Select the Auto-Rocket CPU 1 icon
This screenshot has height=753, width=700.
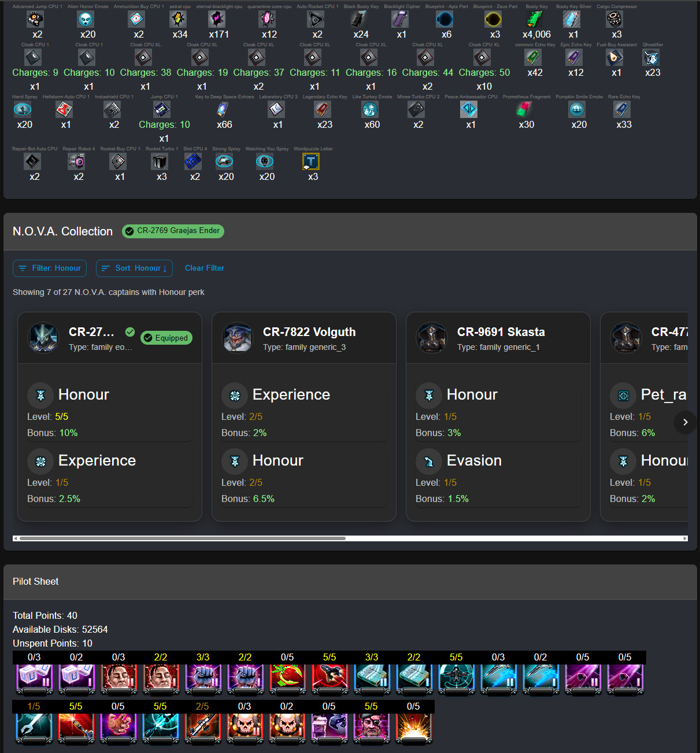[316, 20]
